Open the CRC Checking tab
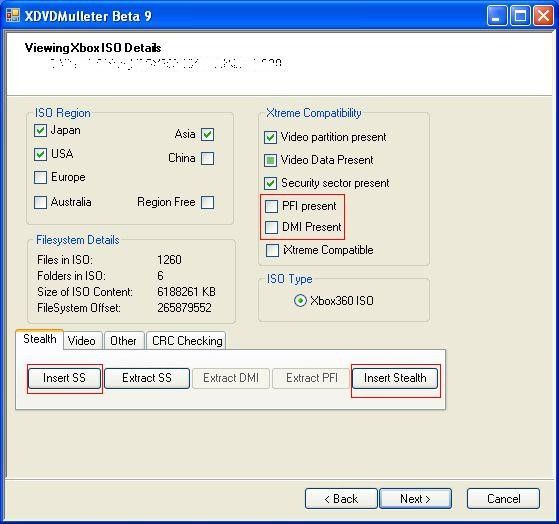 coord(187,341)
